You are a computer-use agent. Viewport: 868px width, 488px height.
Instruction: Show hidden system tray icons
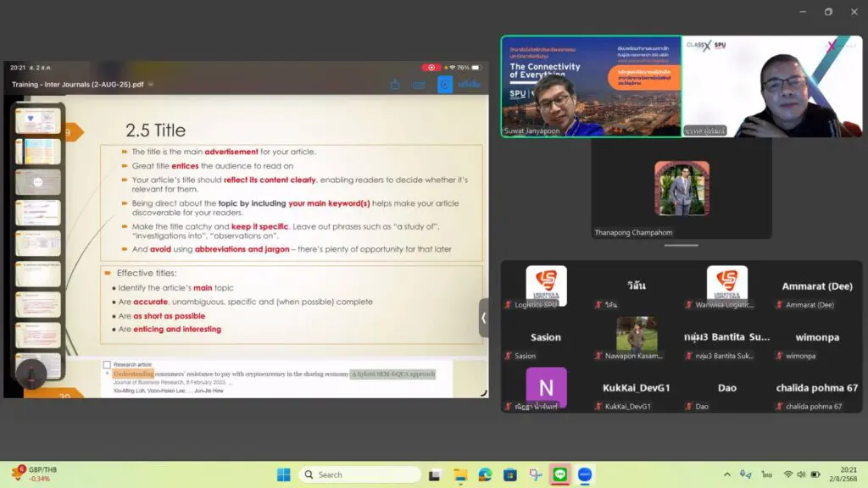(x=726, y=474)
